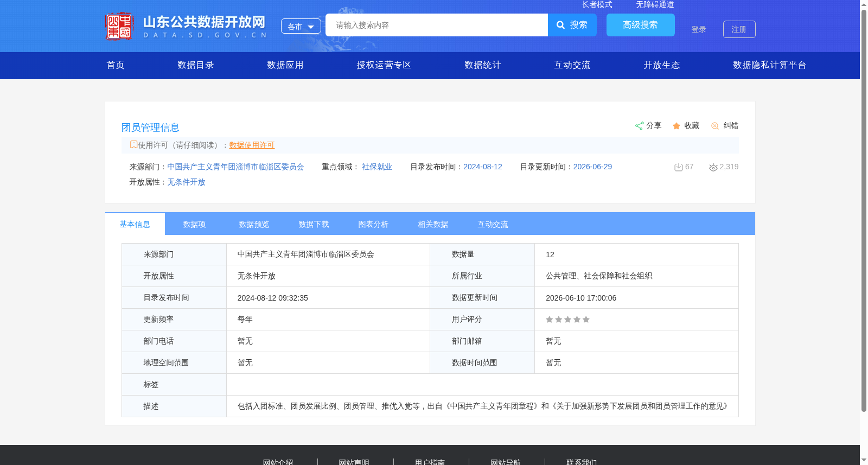This screenshot has width=868, height=465.
Task: Click the publish date 2024-08-12 text
Action: click(x=483, y=167)
